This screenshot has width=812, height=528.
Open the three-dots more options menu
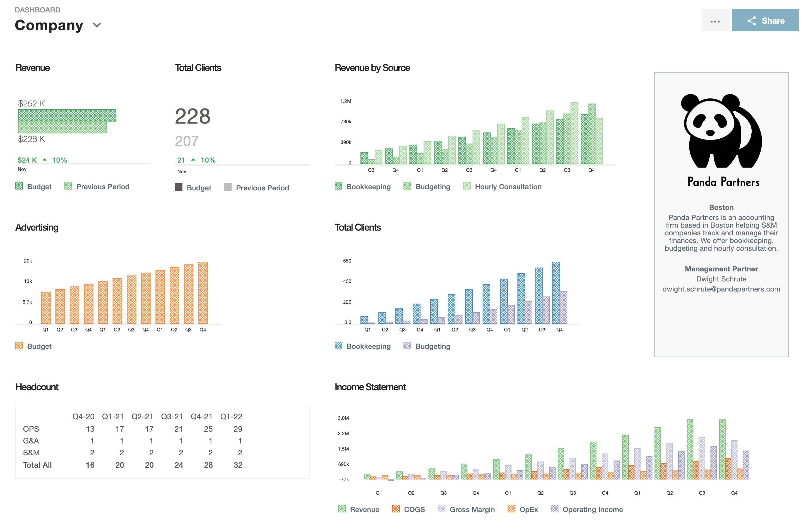[x=715, y=20]
